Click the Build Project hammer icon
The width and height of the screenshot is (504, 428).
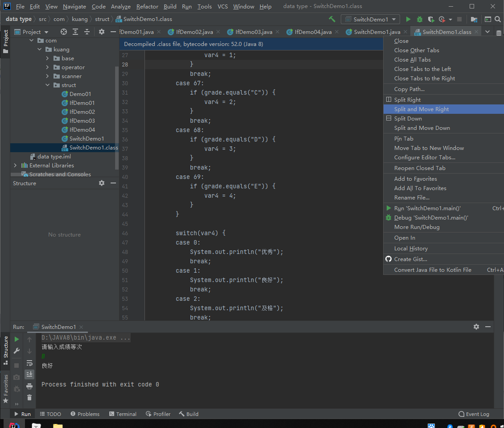click(x=332, y=19)
